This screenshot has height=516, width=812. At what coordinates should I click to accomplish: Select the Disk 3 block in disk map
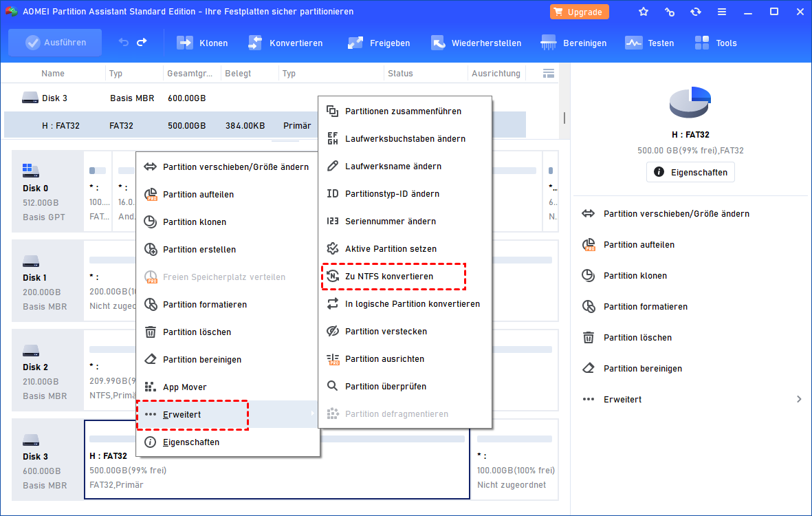click(47, 460)
